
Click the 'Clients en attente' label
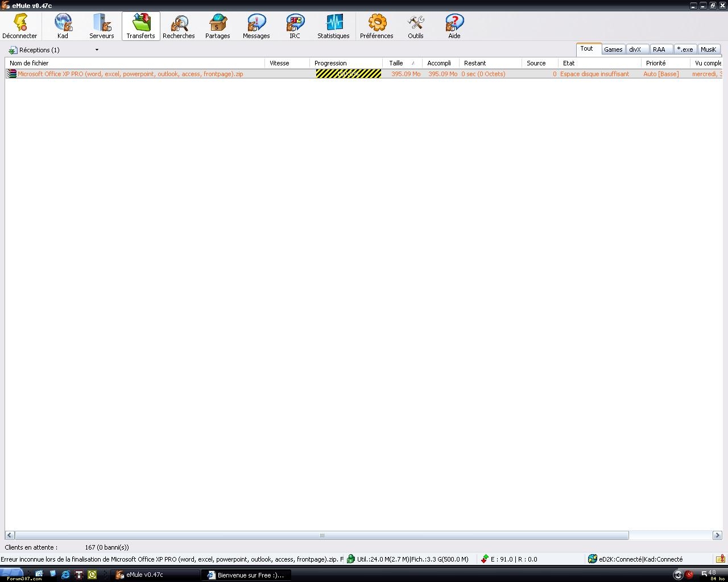click(31, 547)
